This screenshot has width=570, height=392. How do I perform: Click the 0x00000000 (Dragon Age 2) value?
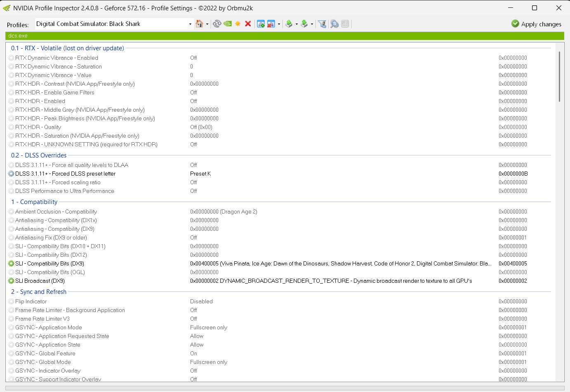click(224, 212)
